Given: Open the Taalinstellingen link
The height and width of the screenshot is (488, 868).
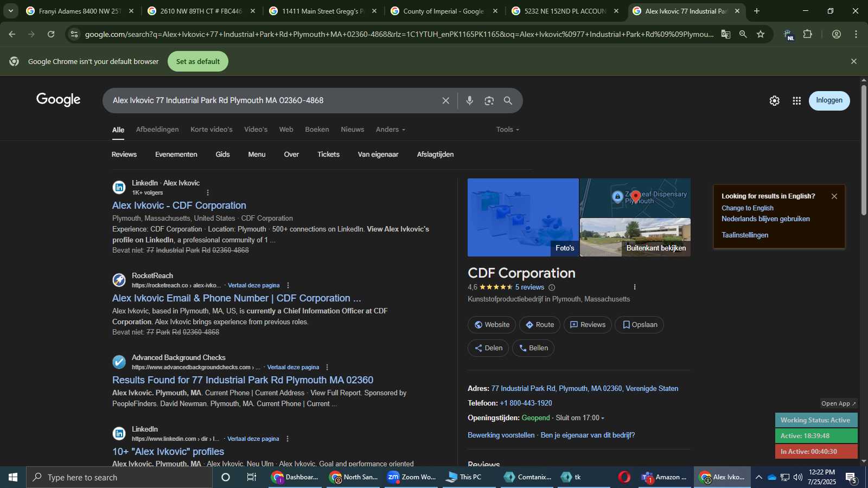Looking at the screenshot, I should (x=744, y=235).
